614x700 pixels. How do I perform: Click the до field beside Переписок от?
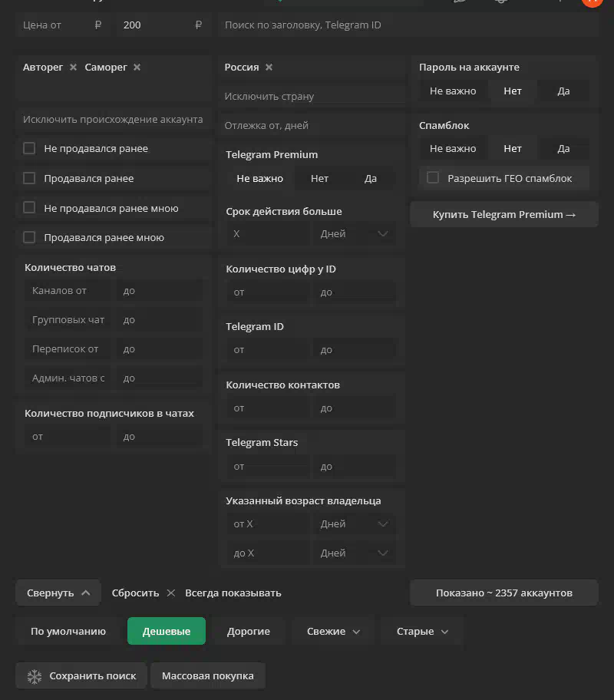pyautogui.click(x=160, y=349)
